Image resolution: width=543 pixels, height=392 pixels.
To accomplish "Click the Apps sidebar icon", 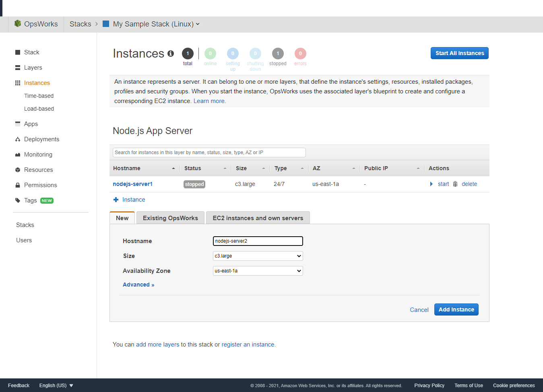I will [x=18, y=124].
